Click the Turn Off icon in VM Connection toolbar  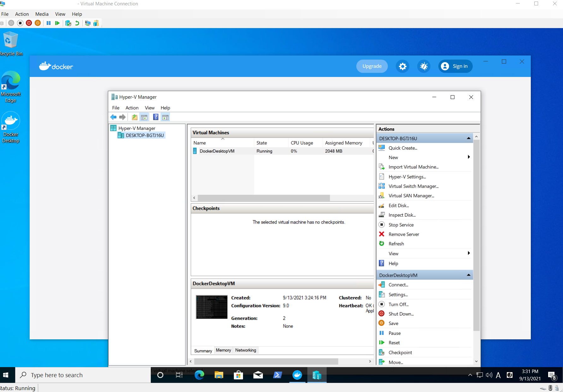[x=20, y=23]
